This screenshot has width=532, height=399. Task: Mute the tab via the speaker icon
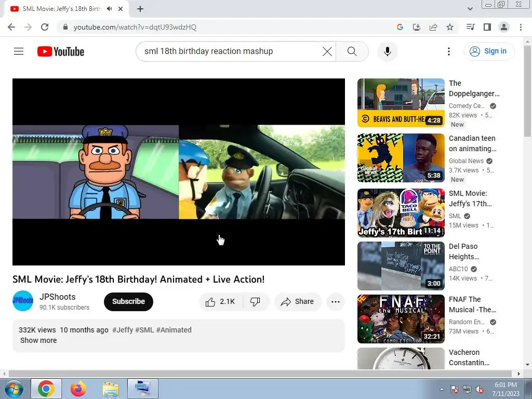(109, 9)
